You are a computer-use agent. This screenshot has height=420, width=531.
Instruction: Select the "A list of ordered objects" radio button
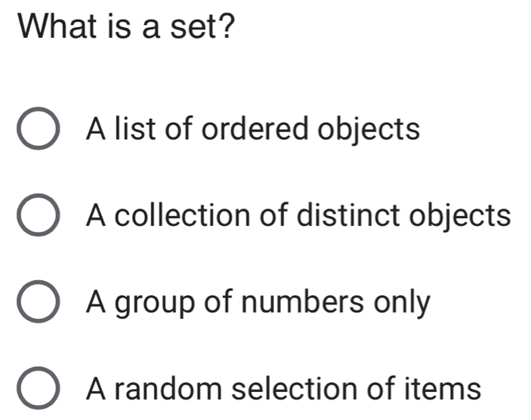(x=36, y=130)
